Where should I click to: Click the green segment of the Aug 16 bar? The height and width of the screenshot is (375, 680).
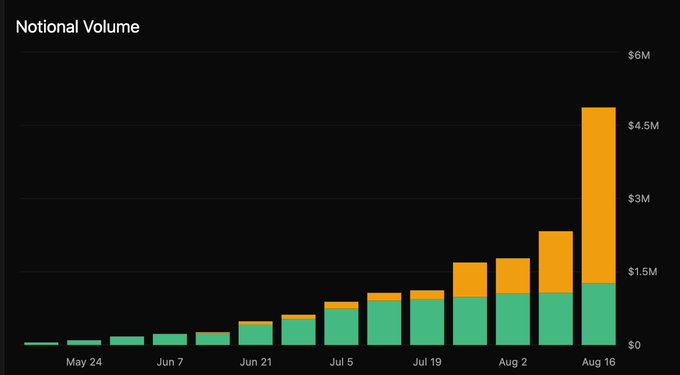(x=598, y=315)
